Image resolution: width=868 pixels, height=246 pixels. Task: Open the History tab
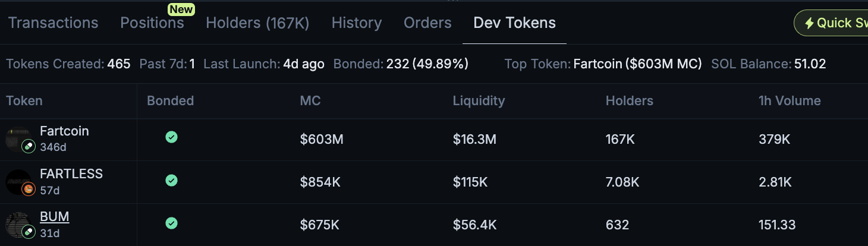pos(357,23)
